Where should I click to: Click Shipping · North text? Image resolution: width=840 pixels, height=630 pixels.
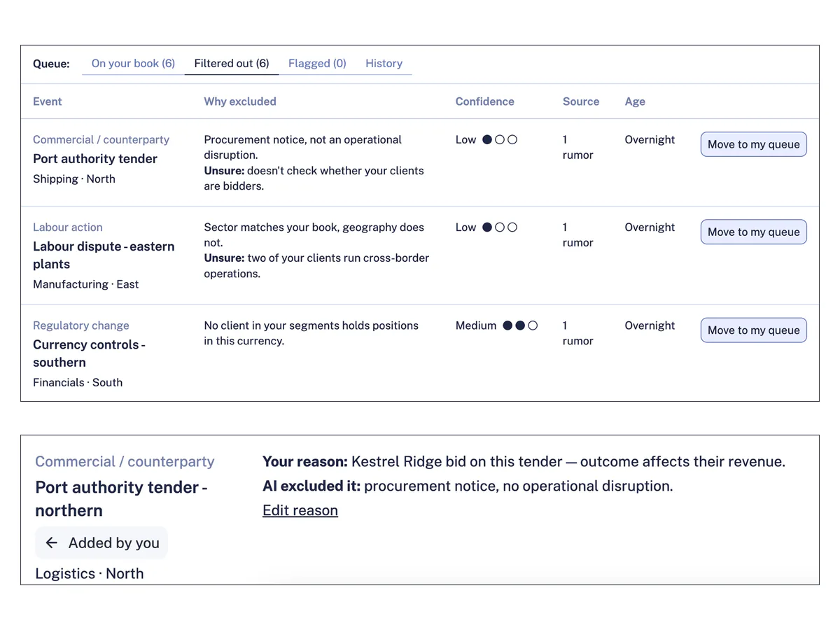tap(74, 179)
